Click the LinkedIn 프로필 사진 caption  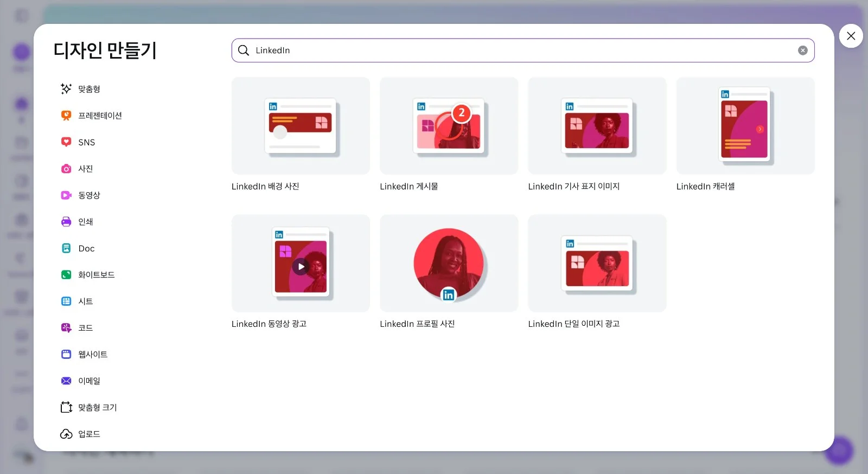417,324
